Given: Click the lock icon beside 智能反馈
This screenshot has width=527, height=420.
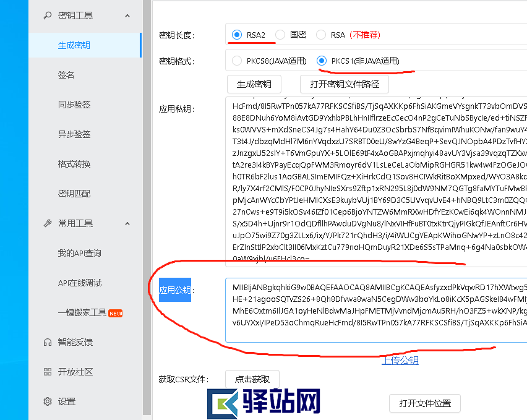Looking at the screenshot, I should click(x=48, y=342).
